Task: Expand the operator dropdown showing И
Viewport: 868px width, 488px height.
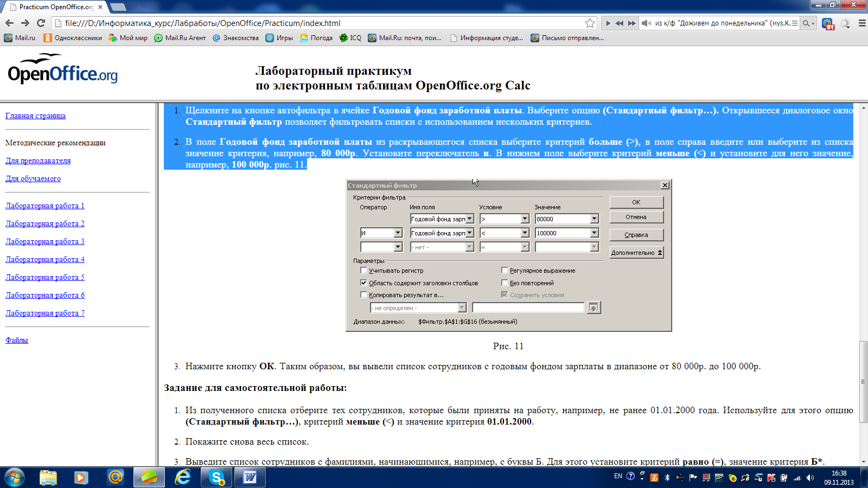Action: coord(398,233)
